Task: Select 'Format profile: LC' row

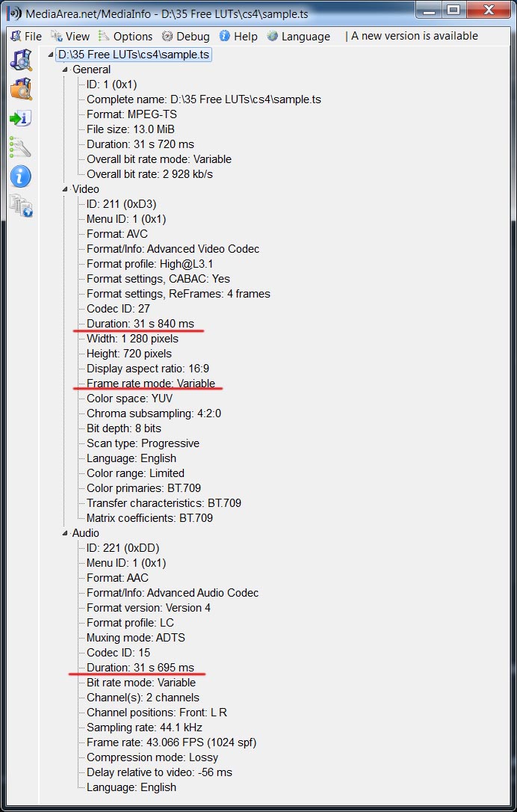Action: click(131, 623)
